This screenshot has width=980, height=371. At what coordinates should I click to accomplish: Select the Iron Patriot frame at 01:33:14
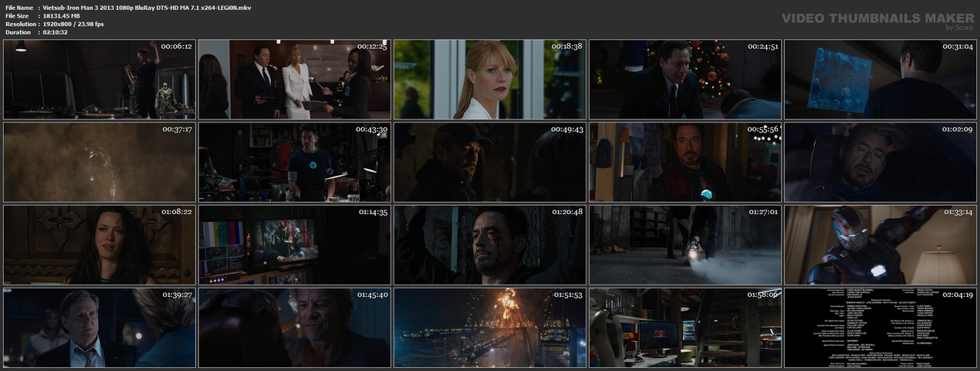[880, 245]
